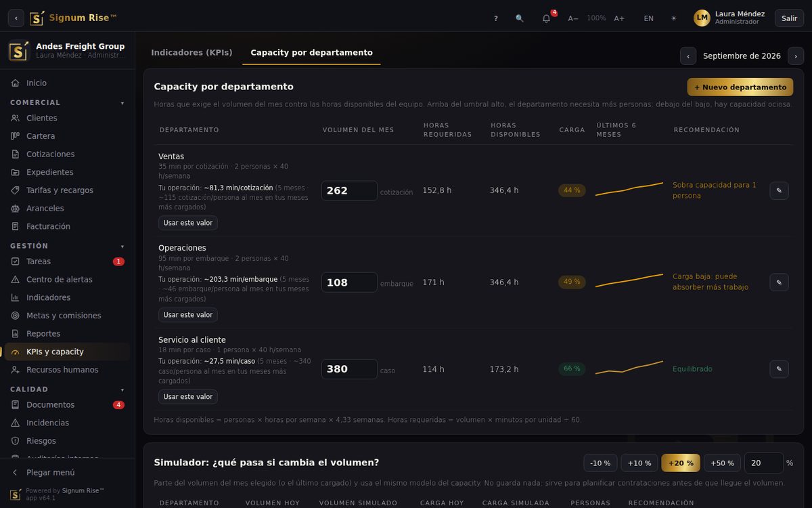Screen dimensions: 812x508
Task: Select +20 % simulator option
Action: click(x=681, y=463)
